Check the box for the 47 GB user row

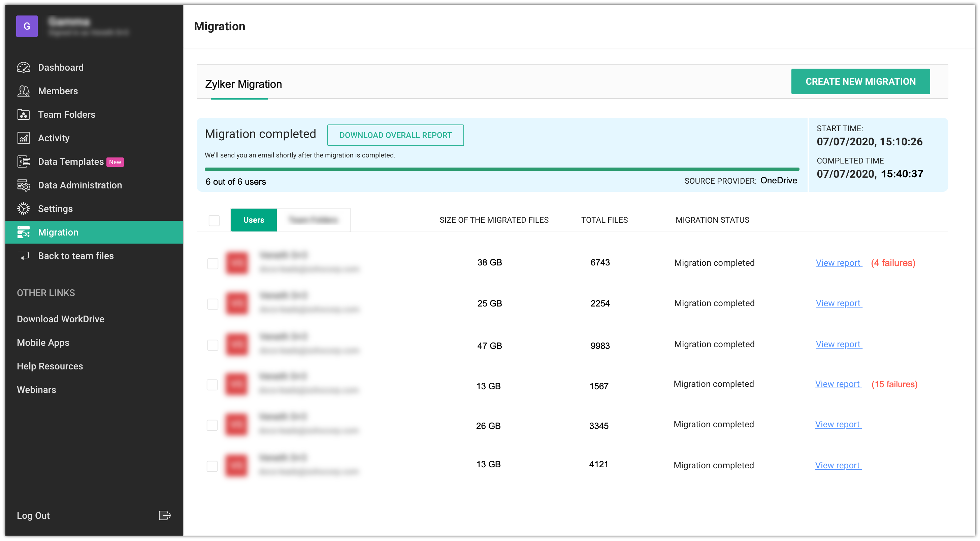tap(213, 345)
